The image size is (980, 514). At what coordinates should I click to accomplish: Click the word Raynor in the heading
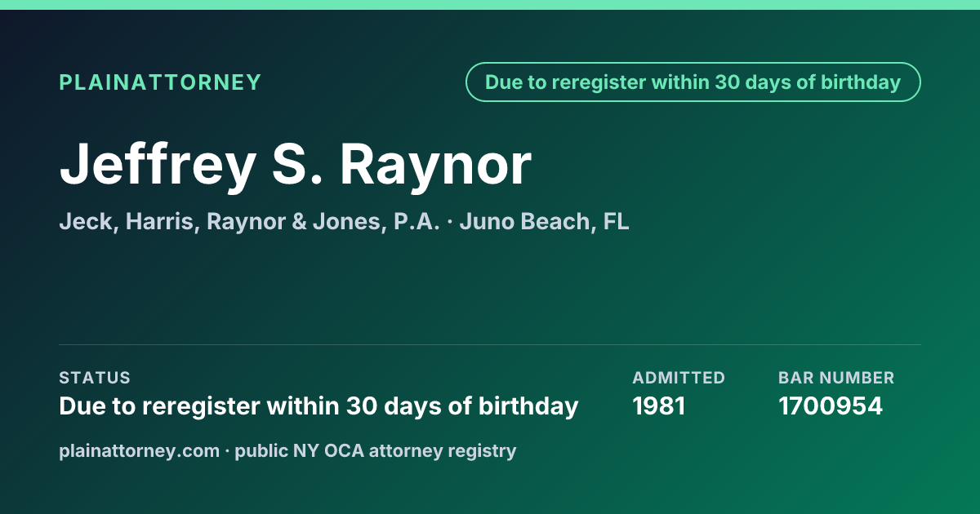pos(435,165)
